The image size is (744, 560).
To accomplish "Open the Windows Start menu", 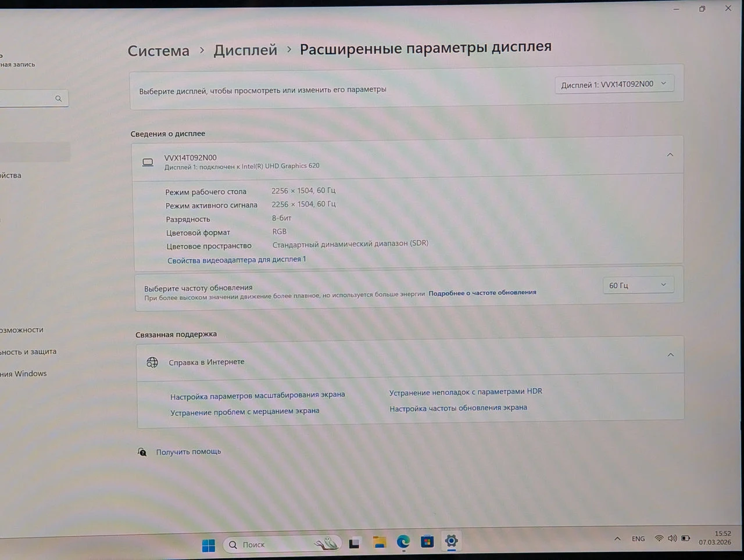I will point(209,545).
